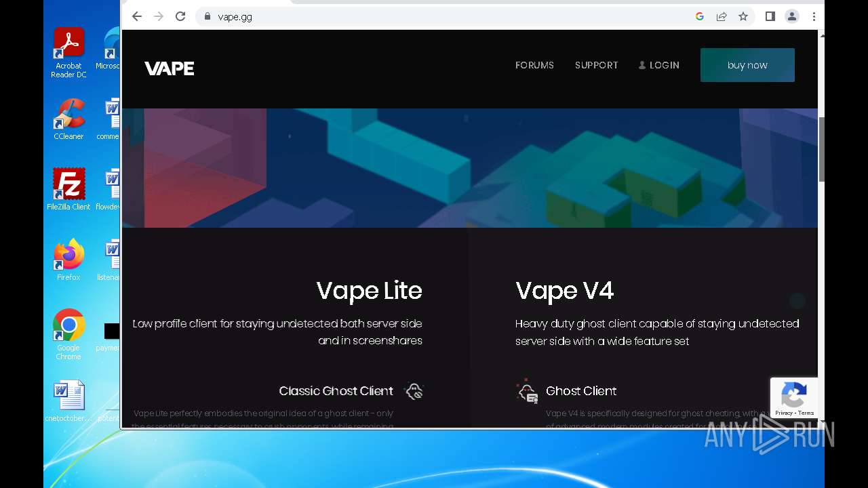Select the Ghost Client title under Vape V4
Viewport: 868px width, 488px height.
[x=581, y=391]
